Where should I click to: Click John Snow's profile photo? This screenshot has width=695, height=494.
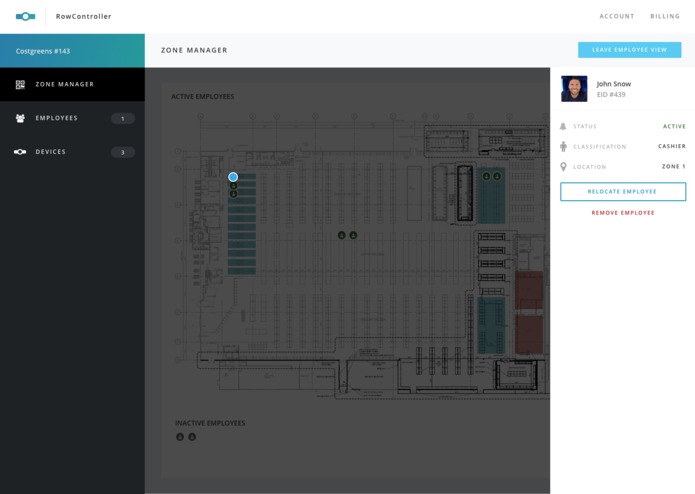coord(574,89)
